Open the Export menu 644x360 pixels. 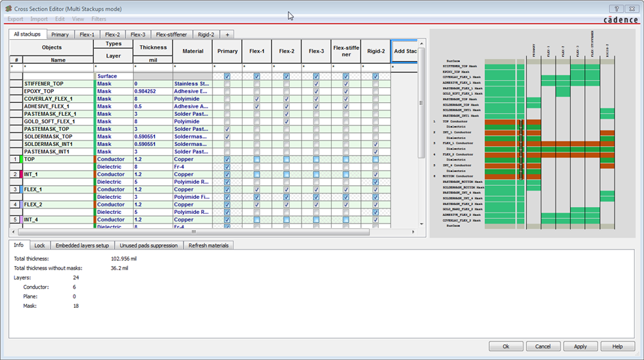15,19
